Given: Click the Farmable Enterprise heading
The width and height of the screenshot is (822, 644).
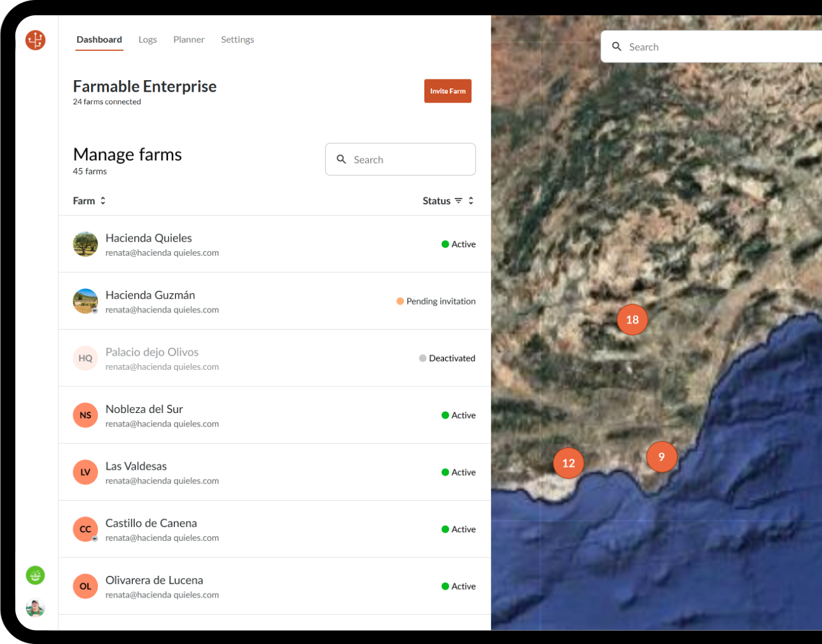Looking at the screenshot, I should tap(145, 86).
